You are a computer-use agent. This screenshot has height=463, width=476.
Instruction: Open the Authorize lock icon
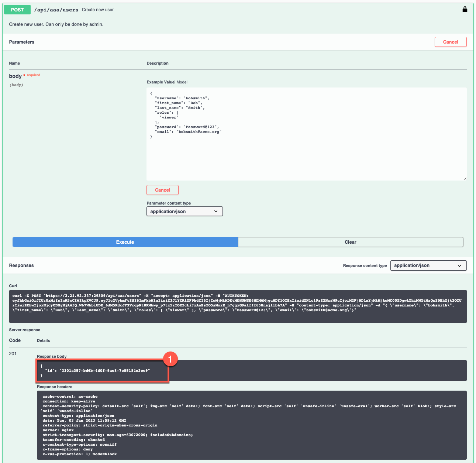(465, 9)
